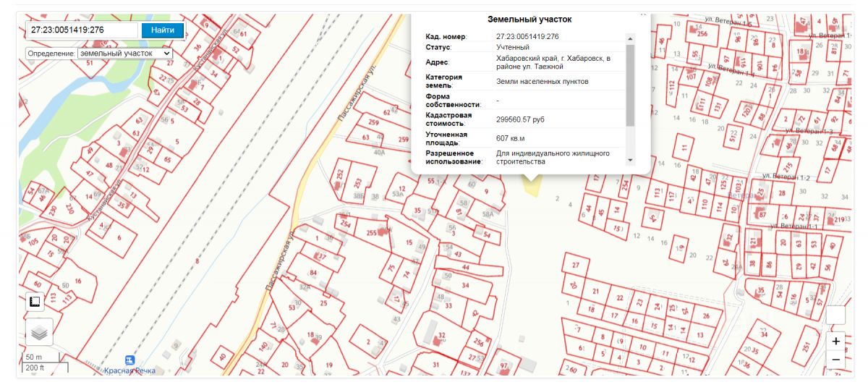The image size is (868, 390).
Task: Click the blank control above zoom buttons
Action: [x=835, y=315]
